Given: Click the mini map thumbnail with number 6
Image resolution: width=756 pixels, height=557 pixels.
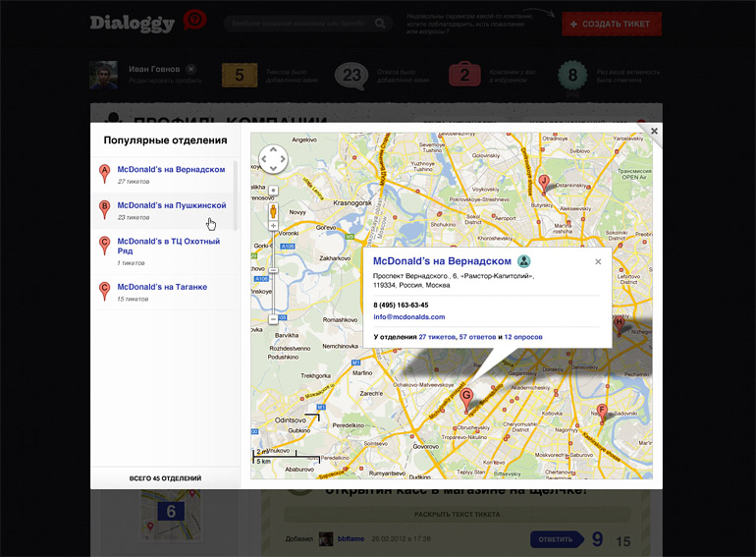Looking at the screenshot, I should point(171,515).
